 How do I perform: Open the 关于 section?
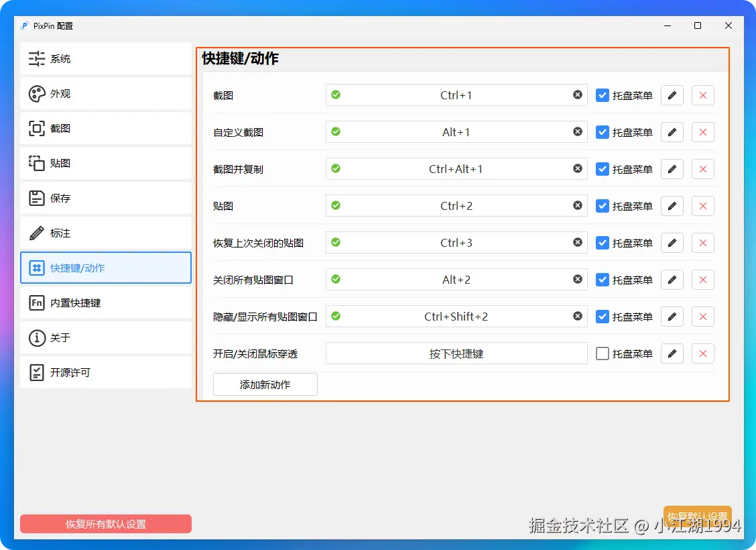(106, 338)
